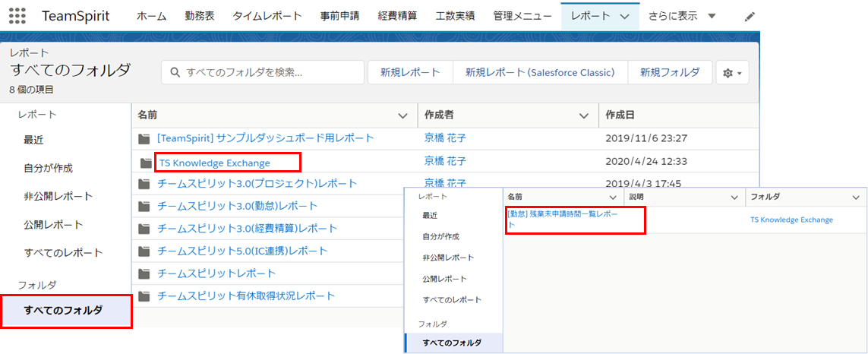Click folder icon beside チームスピリット3.0(勤怠)レポート

[x=144, y=206]
